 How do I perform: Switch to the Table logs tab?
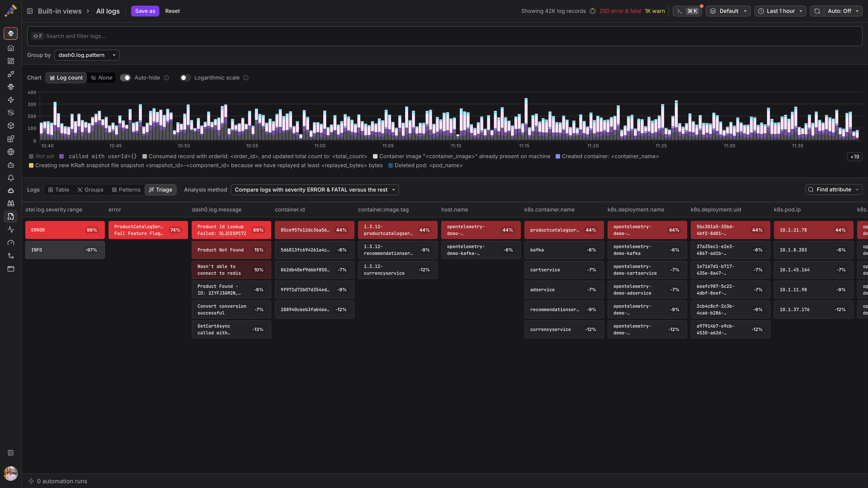click(59, 190)
